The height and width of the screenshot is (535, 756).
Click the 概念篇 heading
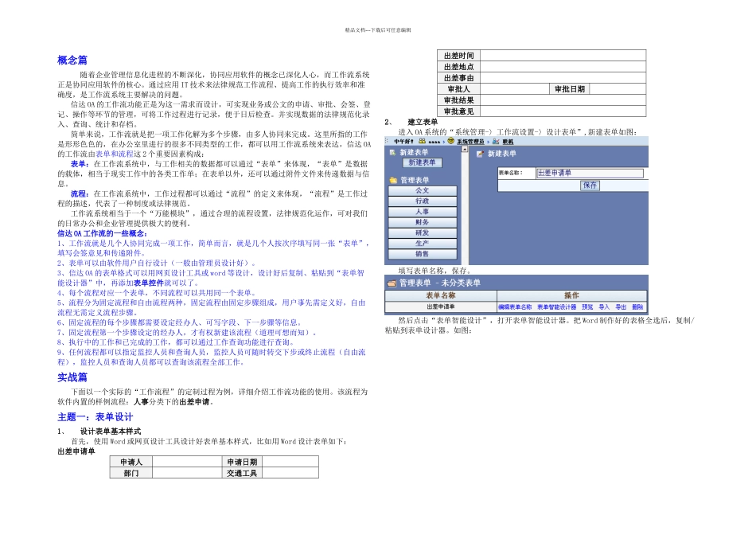click(72, 61)
